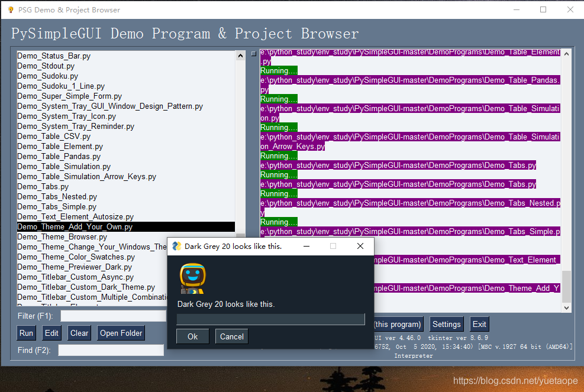Screen dimensions: 584x392
Task: Select Demo_Tabs_Nested.py
Action: click(x=126, y=196)
